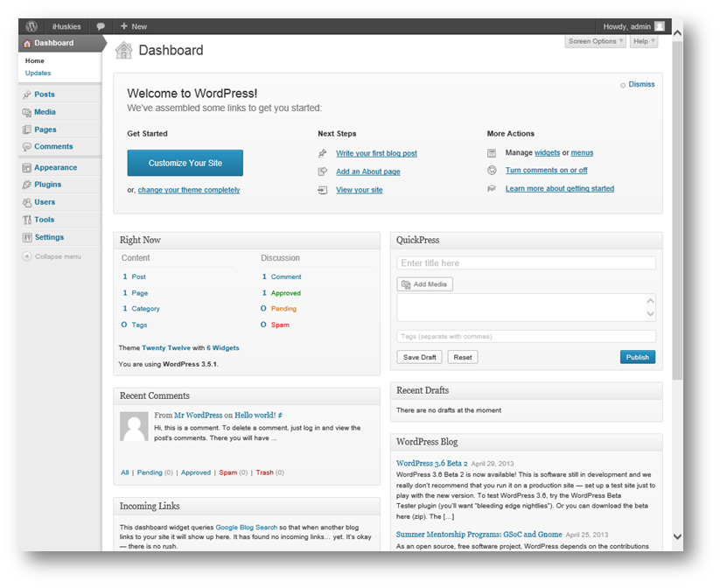Click the Twenty Twelve theme link
This screenshot has height=588, width=720.
(x=166, y=347)
